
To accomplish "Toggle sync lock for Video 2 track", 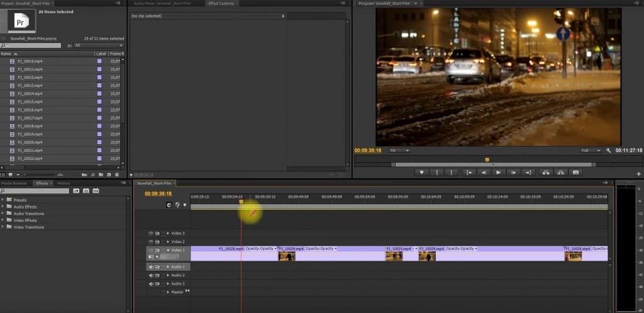I will click(157, 241).
